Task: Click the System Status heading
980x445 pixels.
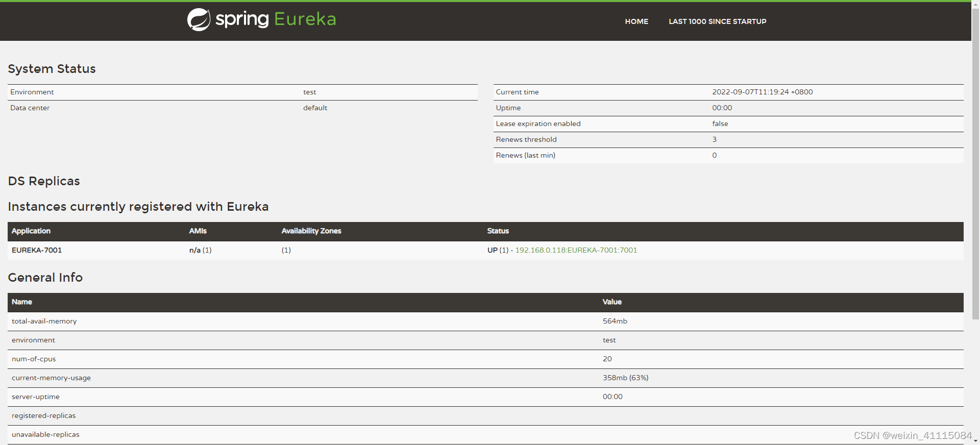Action: [x=52, y=69]
